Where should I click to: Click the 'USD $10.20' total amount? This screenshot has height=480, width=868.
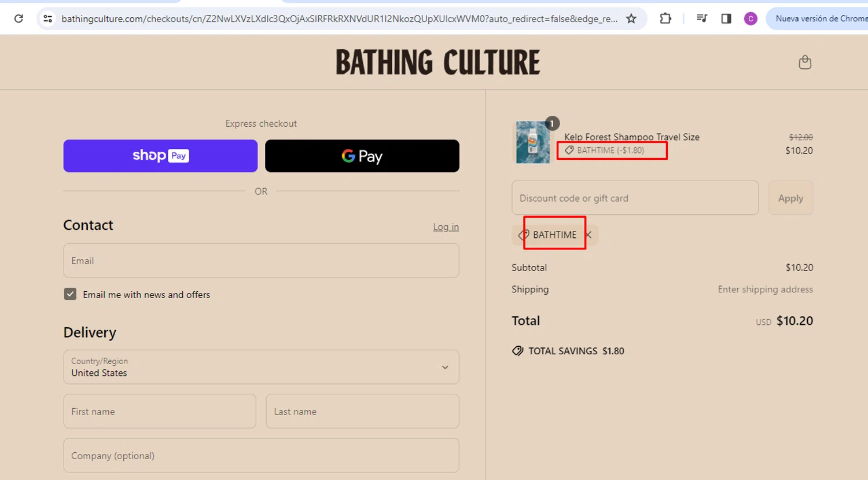click(784, 321)
